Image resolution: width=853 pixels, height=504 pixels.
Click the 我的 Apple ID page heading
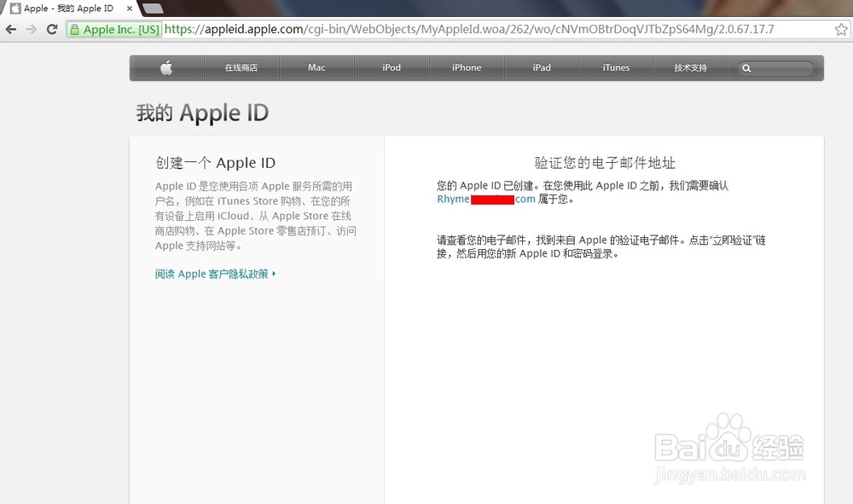coord(202,113)
